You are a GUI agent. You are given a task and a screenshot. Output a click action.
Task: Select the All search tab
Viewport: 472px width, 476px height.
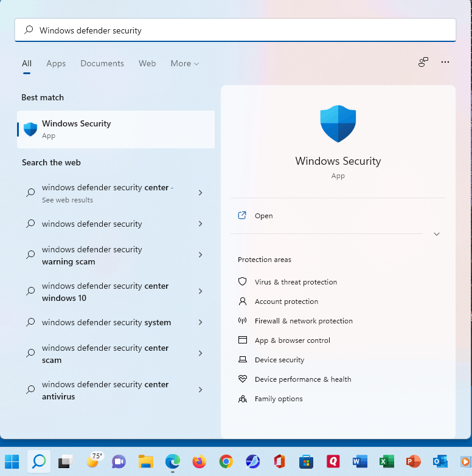point(27,63)
